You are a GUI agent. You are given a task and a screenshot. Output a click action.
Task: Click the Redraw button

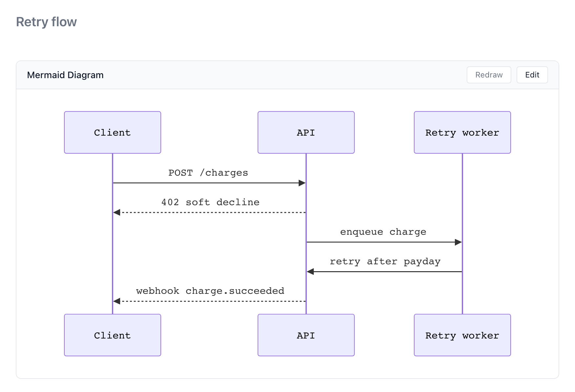coord(489,75)
